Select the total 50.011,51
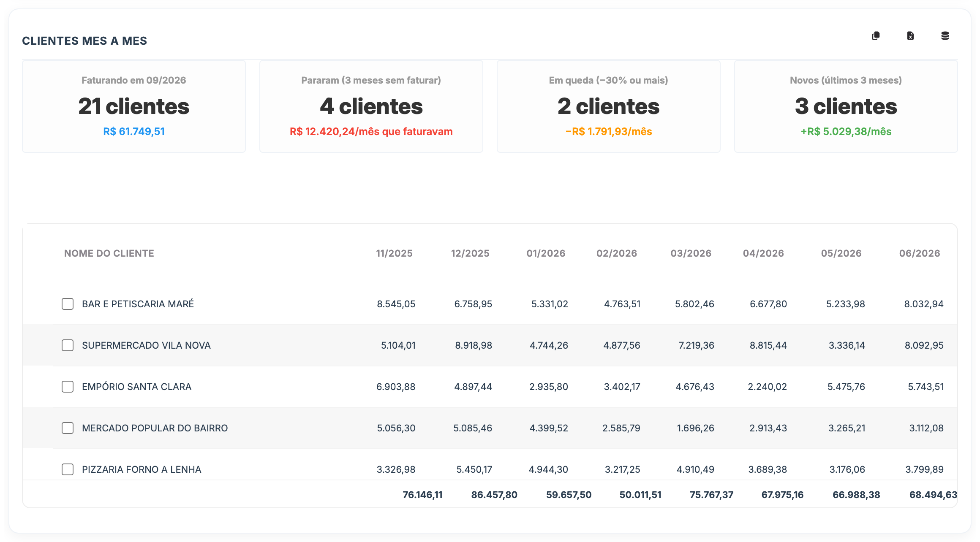Screen dimensions: 980x542 click(640, 495)
